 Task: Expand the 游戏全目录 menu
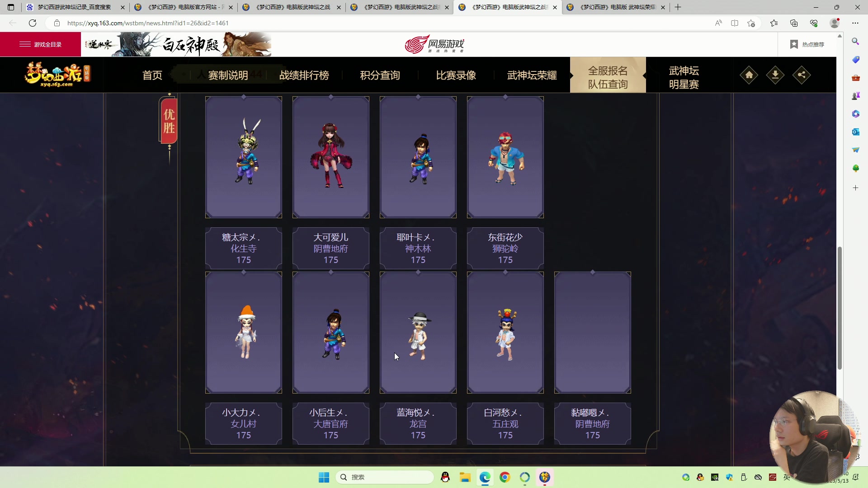point(41,44)
